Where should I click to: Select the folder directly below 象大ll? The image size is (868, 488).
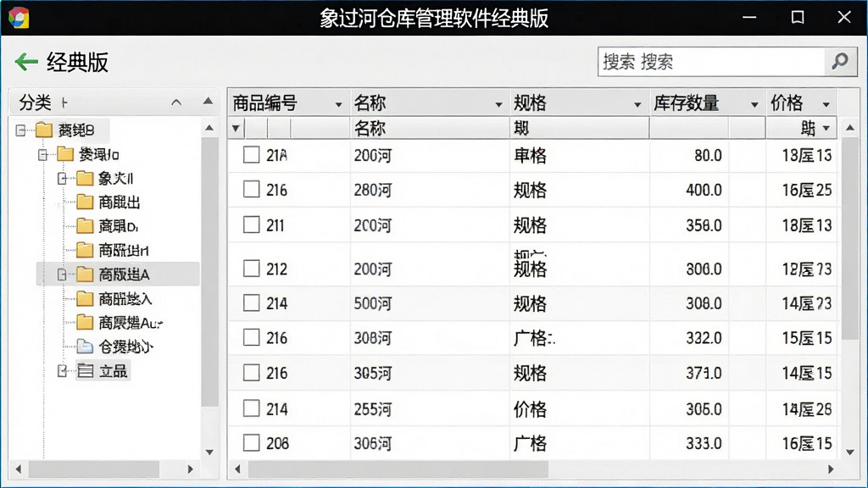click(108, 202)
